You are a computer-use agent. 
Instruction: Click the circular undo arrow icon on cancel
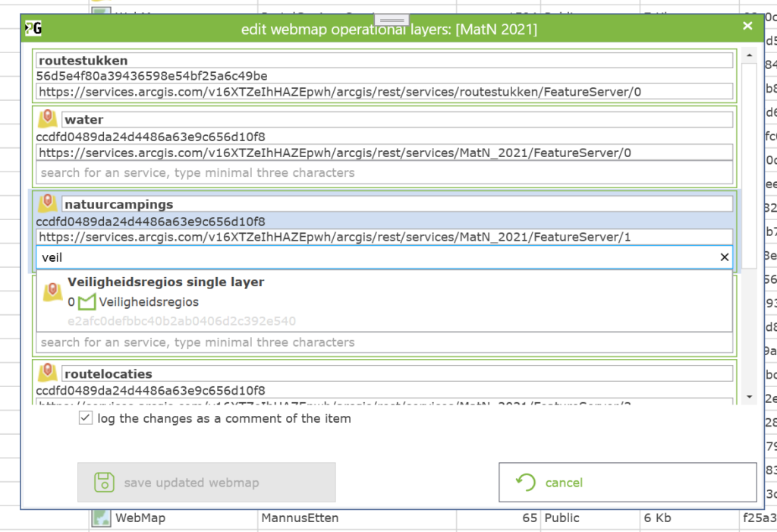(526, 482)
